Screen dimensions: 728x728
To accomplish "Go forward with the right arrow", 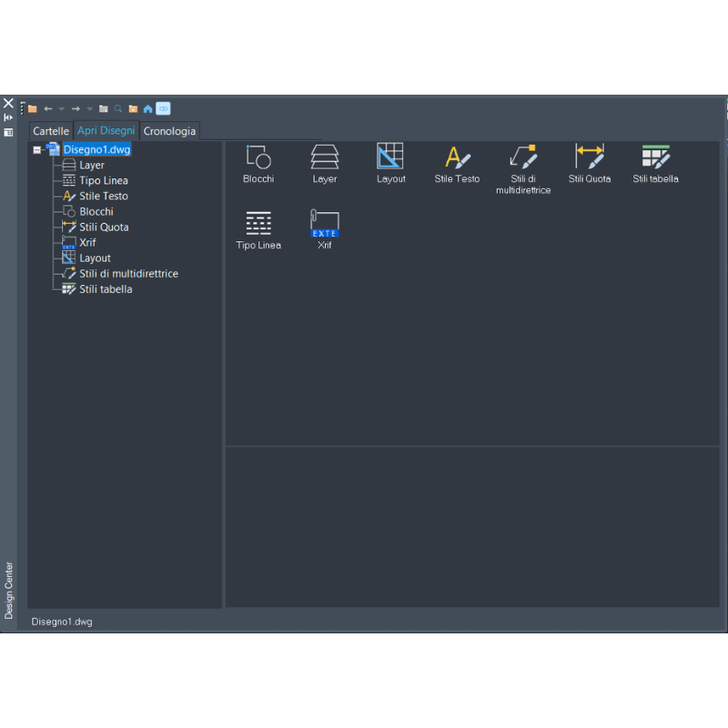I will click(76, 108).
